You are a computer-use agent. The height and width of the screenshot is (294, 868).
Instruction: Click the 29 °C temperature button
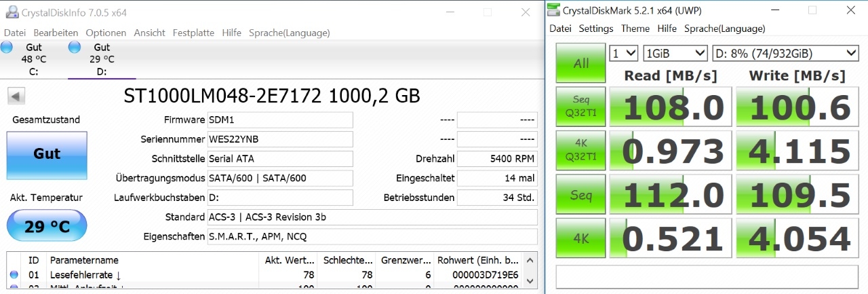[47, 226]
